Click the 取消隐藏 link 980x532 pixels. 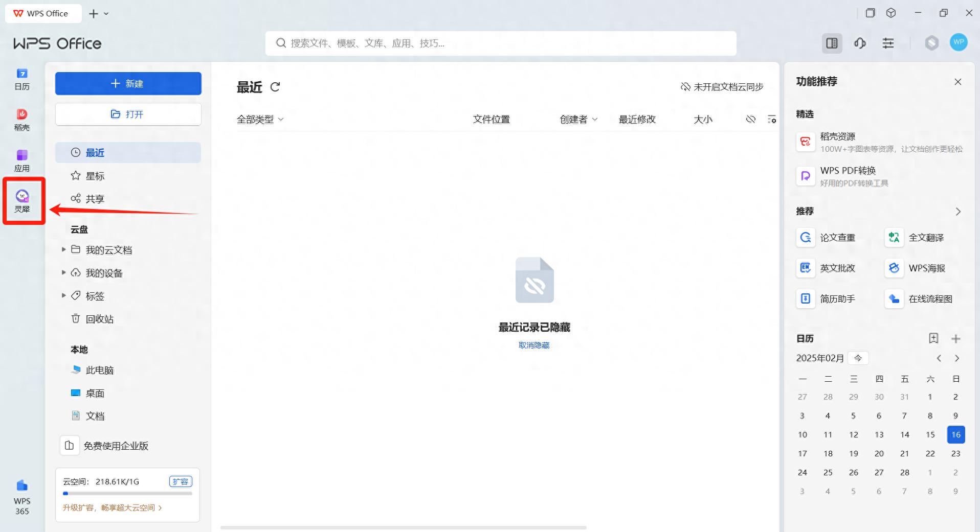coord(534,345)
